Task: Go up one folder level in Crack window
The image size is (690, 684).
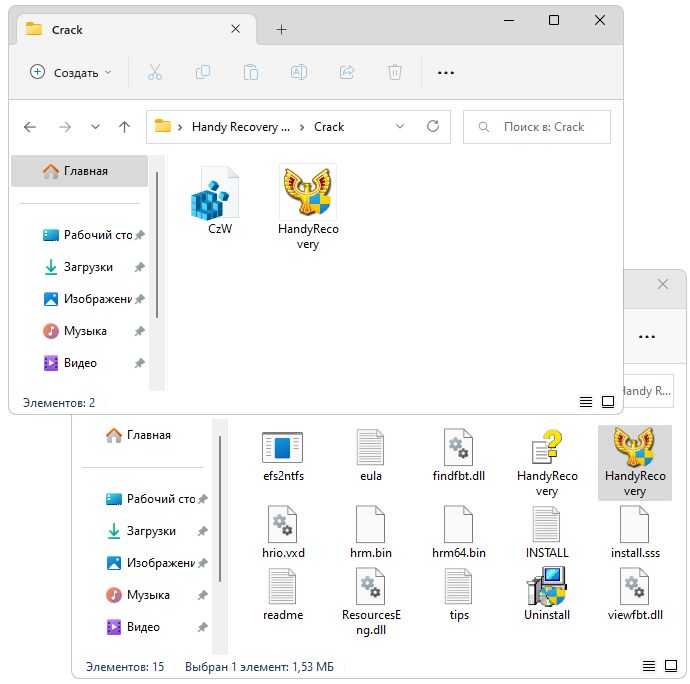Action: pos(125,127)
